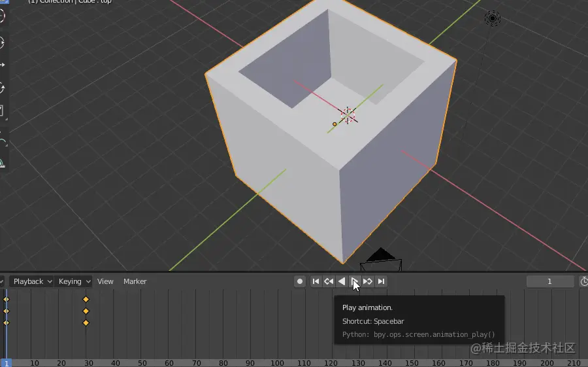Viewport: 588px width, 367px height.
Task: Click frame 40 on the timeline ruler
Action: [116, 363]
